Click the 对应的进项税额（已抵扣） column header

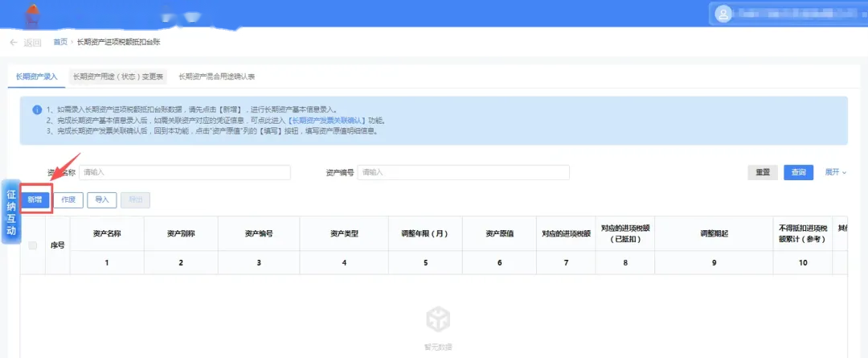pos(625,233)
